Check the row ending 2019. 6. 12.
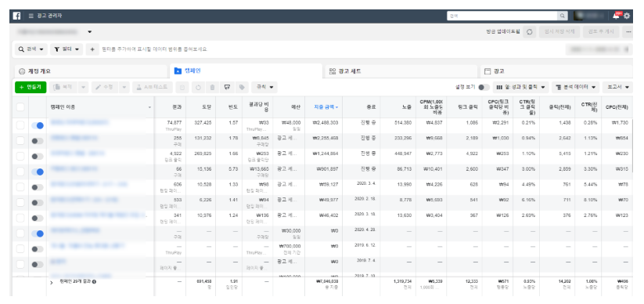The height and width of the screenshot is (304, 644). coord(20,249)
